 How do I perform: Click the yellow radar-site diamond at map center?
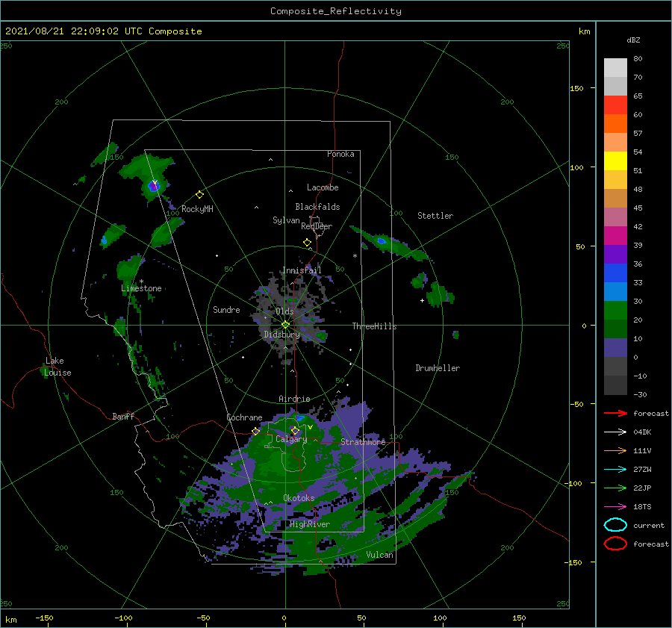click(285, 325)
